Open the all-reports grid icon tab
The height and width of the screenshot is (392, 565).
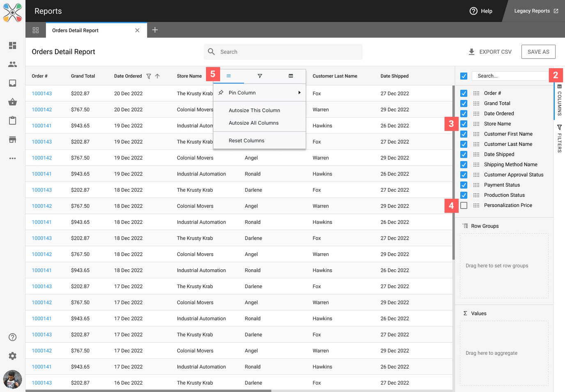point(36,30)
